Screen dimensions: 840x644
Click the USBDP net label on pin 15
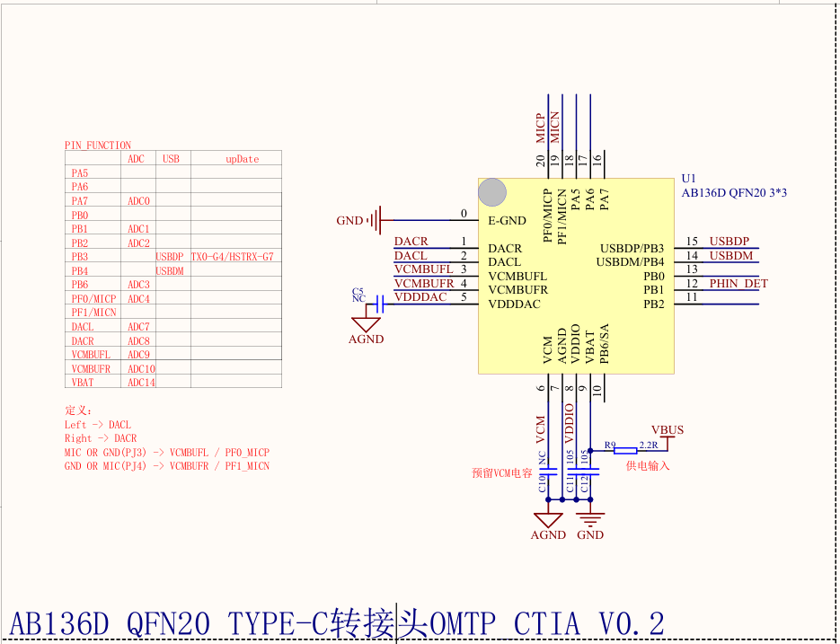(x=729, y=242)
